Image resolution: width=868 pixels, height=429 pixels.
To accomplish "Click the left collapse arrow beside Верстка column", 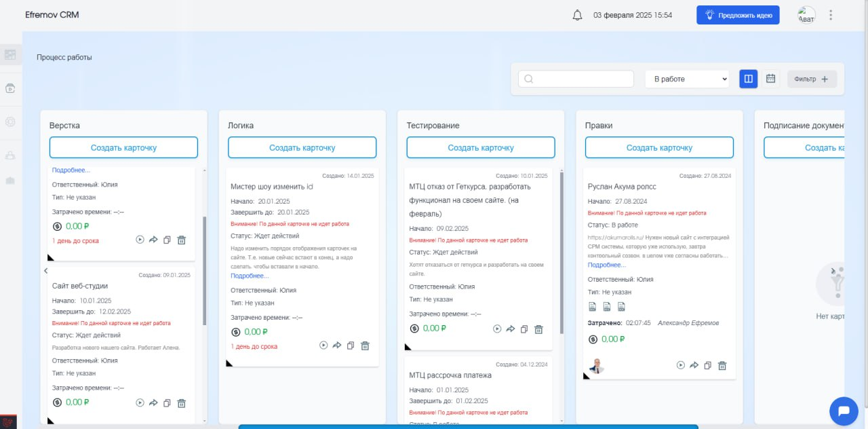I will click(x=45, y=271).
